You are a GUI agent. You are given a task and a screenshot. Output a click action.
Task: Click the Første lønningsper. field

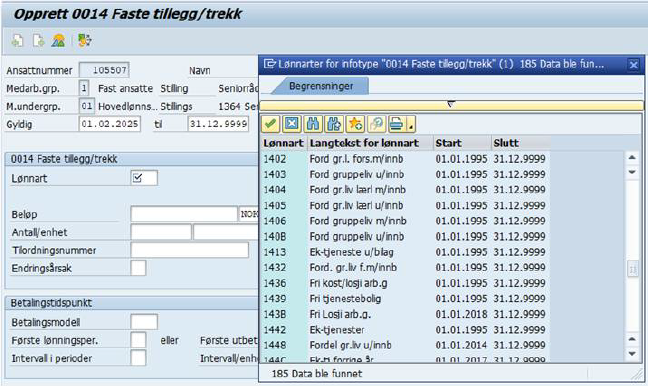pyautogui.click(x=138, y=340)
